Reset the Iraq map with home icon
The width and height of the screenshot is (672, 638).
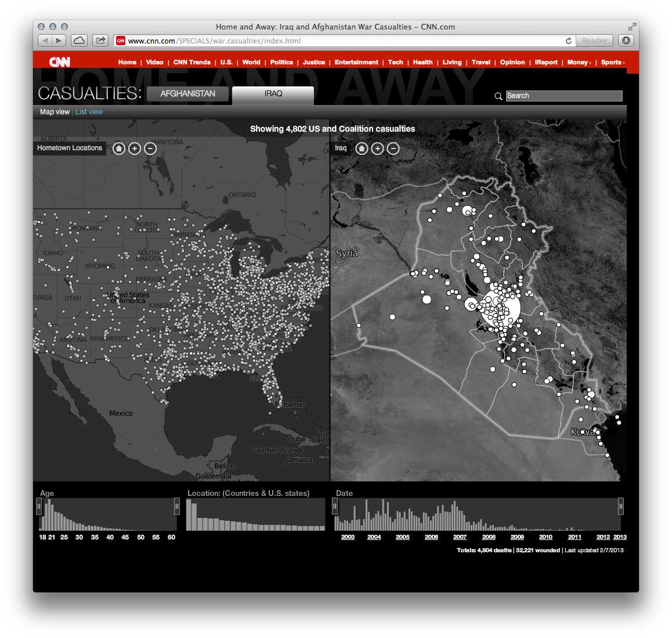click(x=362, y=148)
